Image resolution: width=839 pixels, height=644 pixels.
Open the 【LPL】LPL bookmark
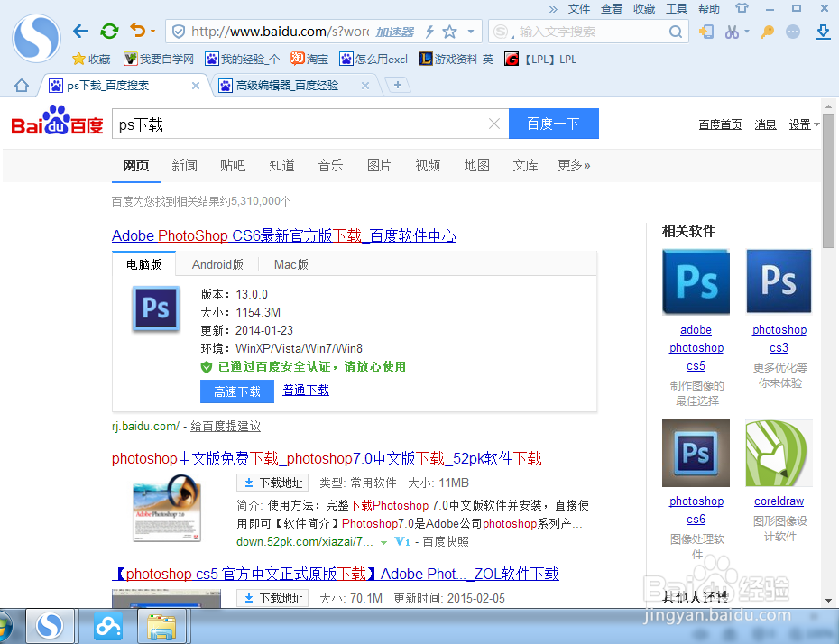point(540,59)
